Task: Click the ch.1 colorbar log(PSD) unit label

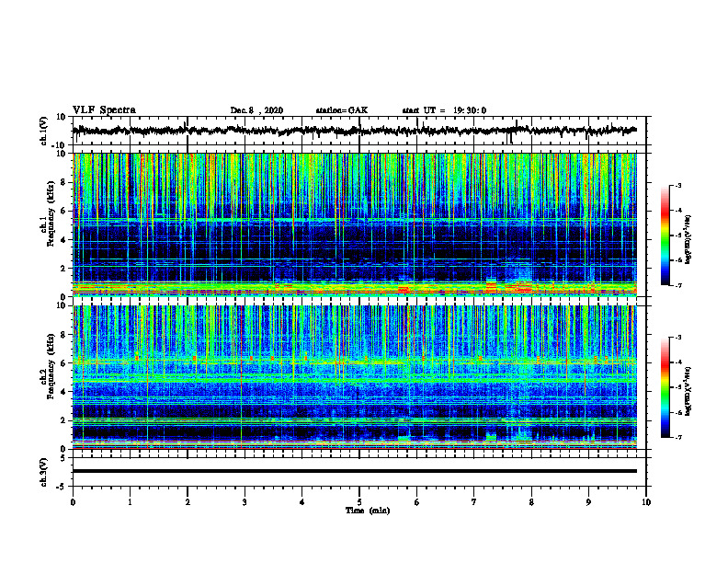Action: click(x=688, y=240)
